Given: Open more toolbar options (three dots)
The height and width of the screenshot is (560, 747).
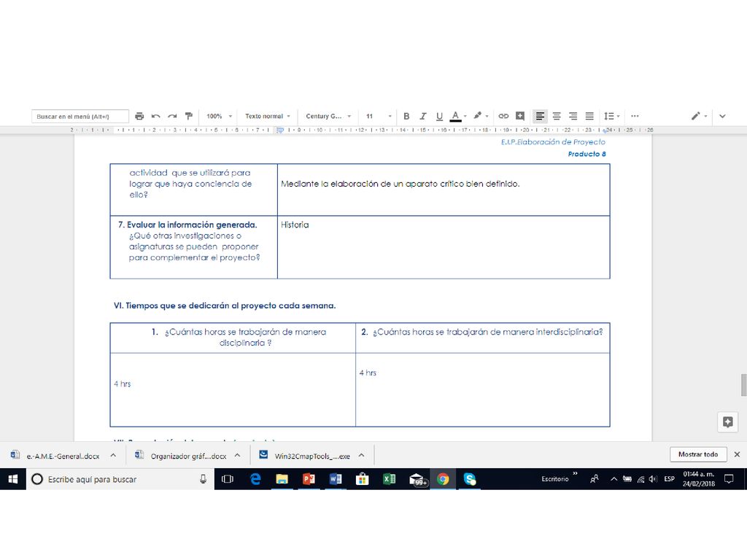Looking at the screenshot, I should click(635, 116).
